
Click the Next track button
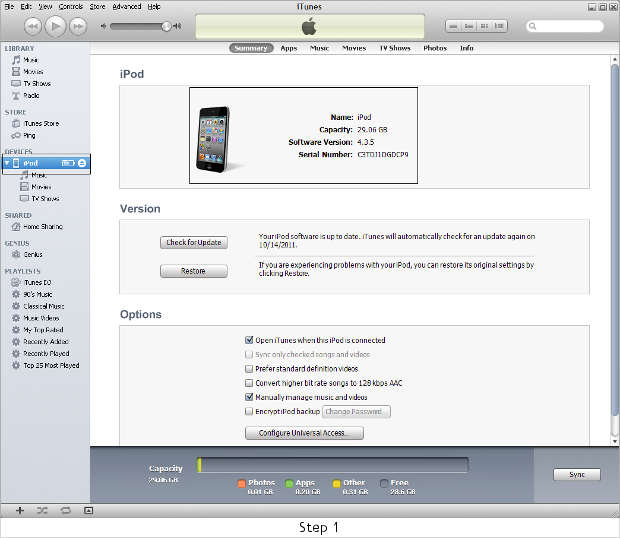(x=78, y=26)
